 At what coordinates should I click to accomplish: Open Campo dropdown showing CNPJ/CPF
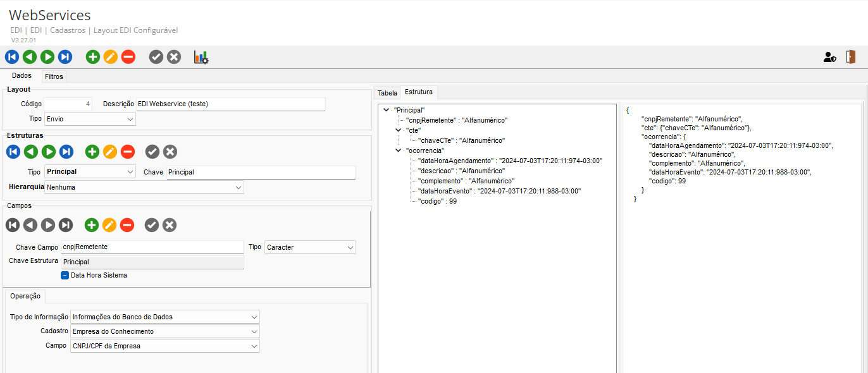click(165, 346)
